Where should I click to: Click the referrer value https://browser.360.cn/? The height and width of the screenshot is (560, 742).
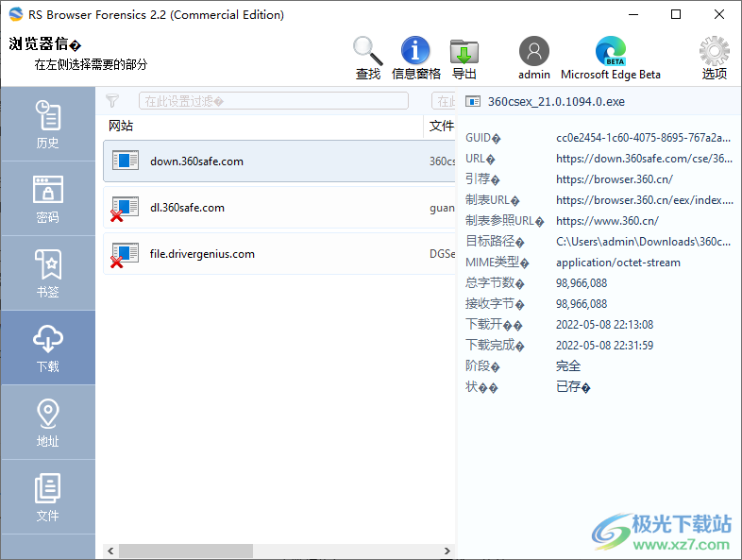(x=615, y=179)
